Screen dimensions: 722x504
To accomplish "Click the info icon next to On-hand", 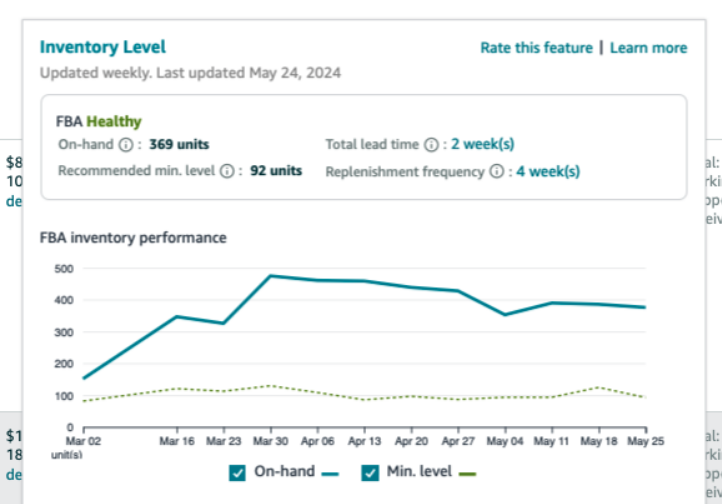I will tap(126, 145).
